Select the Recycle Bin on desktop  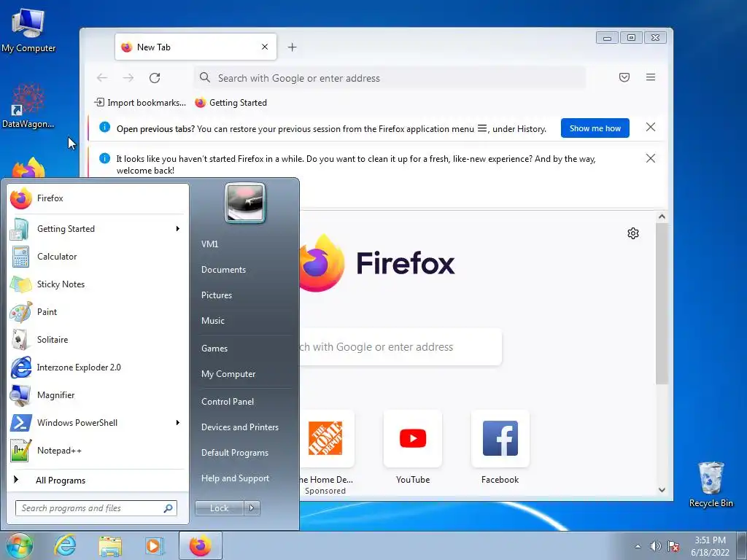(x=711, y=484)
